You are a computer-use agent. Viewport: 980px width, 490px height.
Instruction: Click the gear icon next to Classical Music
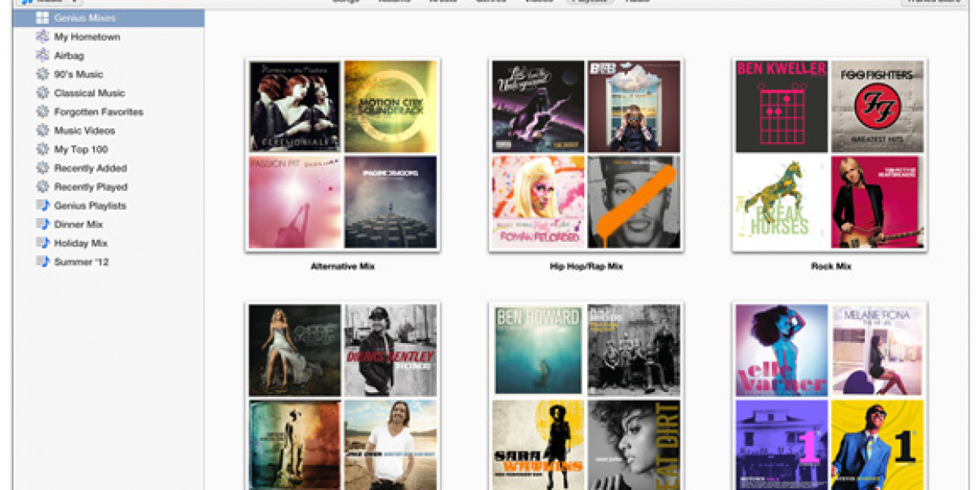42,93
